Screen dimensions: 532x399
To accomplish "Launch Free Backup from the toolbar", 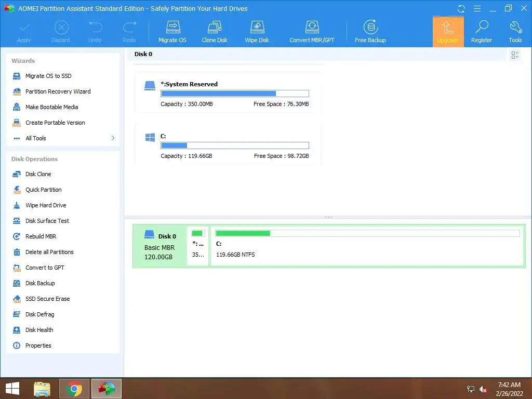I will (370, 32).
